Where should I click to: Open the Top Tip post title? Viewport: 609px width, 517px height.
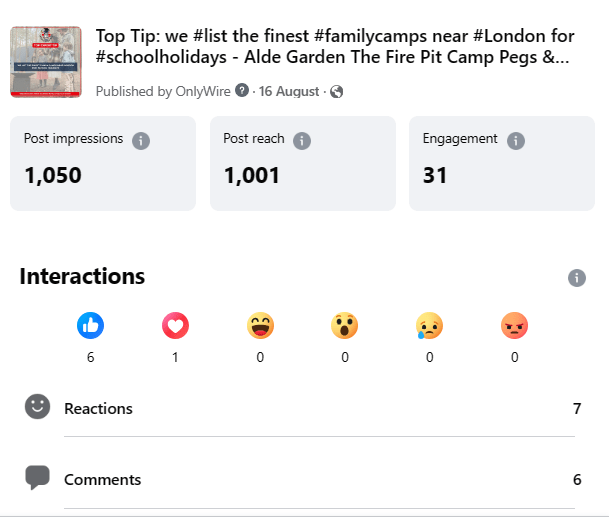click(x=335, y=46)
